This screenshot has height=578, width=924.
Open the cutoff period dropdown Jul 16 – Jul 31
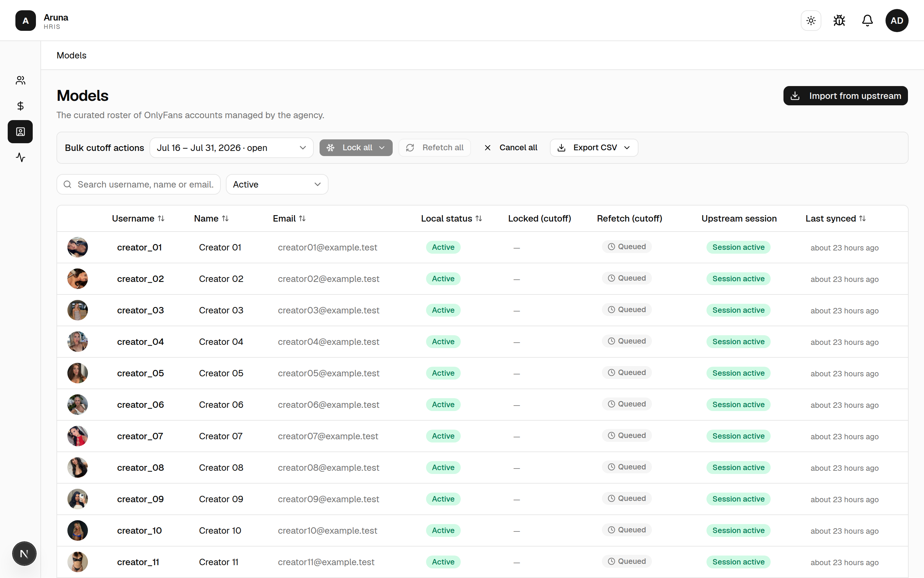pyautogui.click(x=231, y=148)
